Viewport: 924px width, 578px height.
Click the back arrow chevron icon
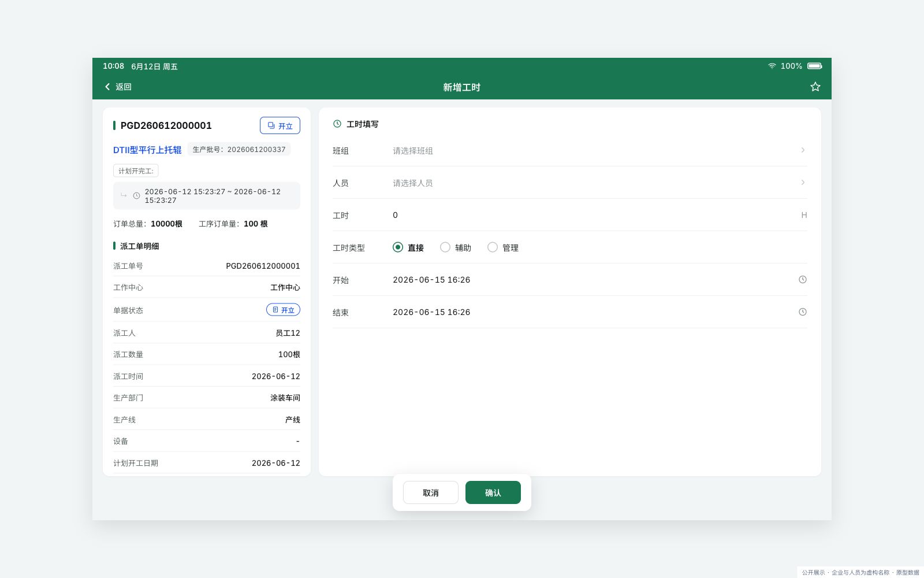(x=107, y=87)
